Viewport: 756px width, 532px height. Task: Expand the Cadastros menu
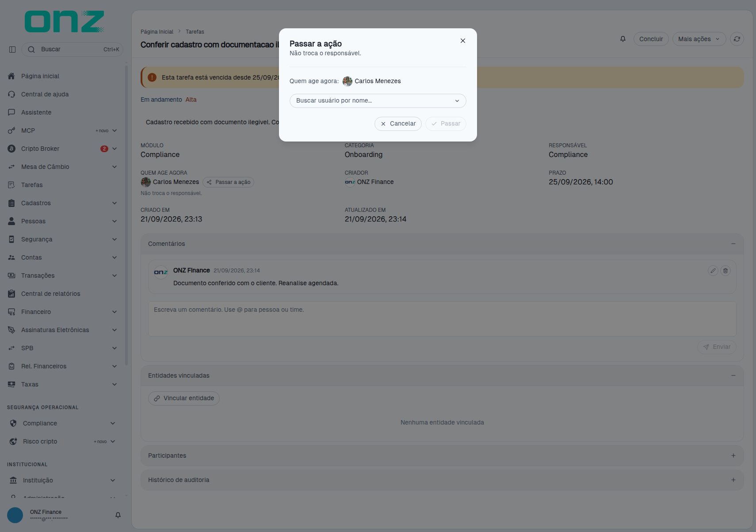tap(115, 203)
